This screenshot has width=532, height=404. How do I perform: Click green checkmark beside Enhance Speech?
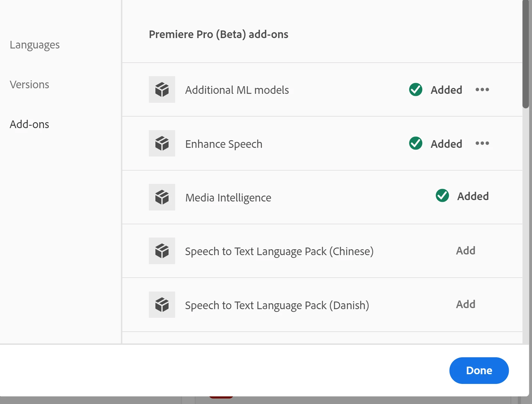point(416,143)
